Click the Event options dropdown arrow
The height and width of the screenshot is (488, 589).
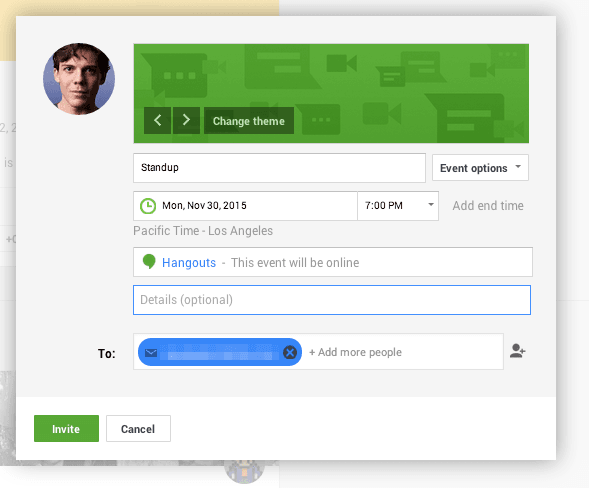[518, 166]
